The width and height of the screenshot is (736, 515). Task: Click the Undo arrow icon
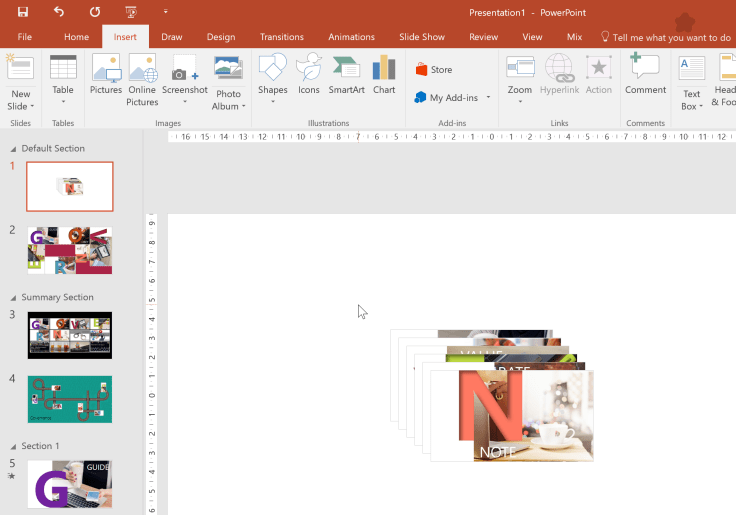[x=59, y=12]
